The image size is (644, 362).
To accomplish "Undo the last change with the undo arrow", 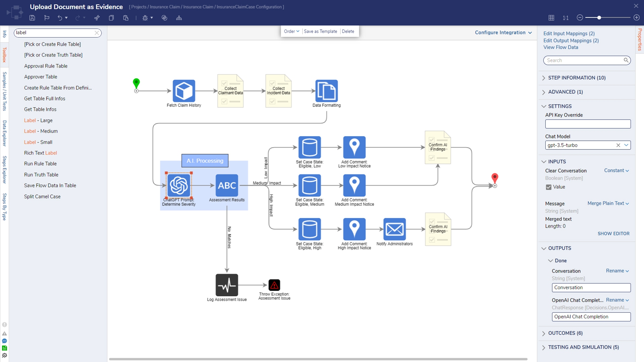I will (x=60, y=18).
